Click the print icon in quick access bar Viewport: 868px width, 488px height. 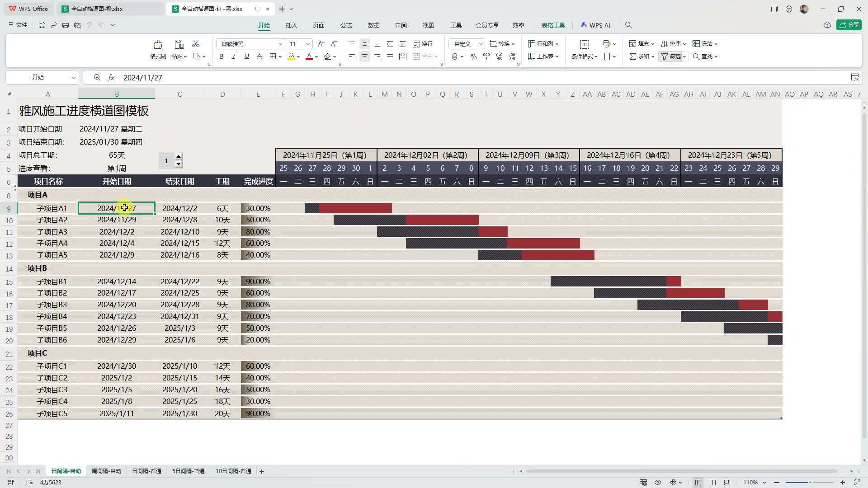65,25
